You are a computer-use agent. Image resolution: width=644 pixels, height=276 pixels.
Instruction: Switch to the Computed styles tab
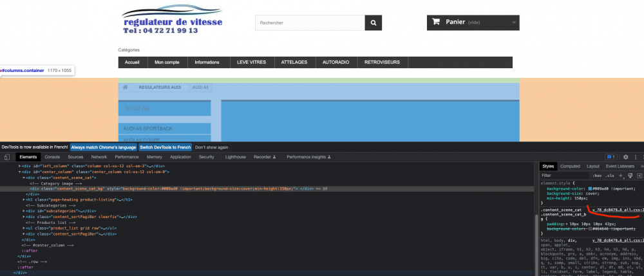pyautogui.click(x=570, y=166)
